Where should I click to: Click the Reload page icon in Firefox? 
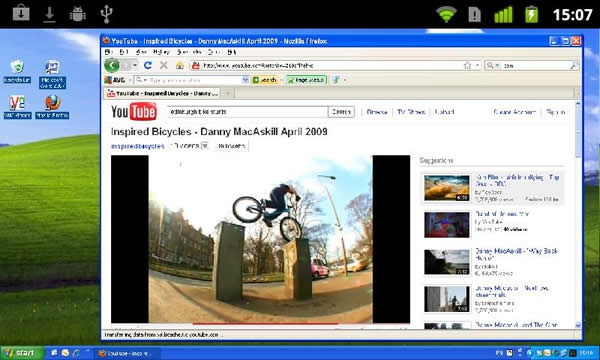[x=148, y=65]
